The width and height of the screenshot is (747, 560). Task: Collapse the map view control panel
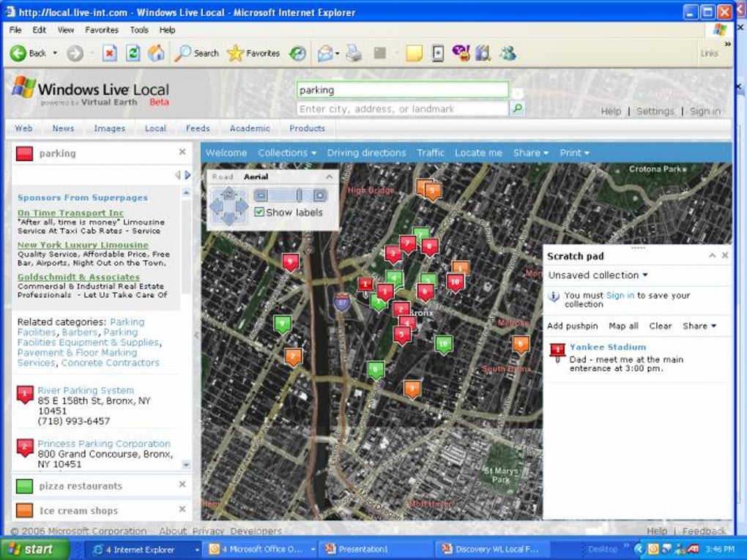[x=330, y=176]
